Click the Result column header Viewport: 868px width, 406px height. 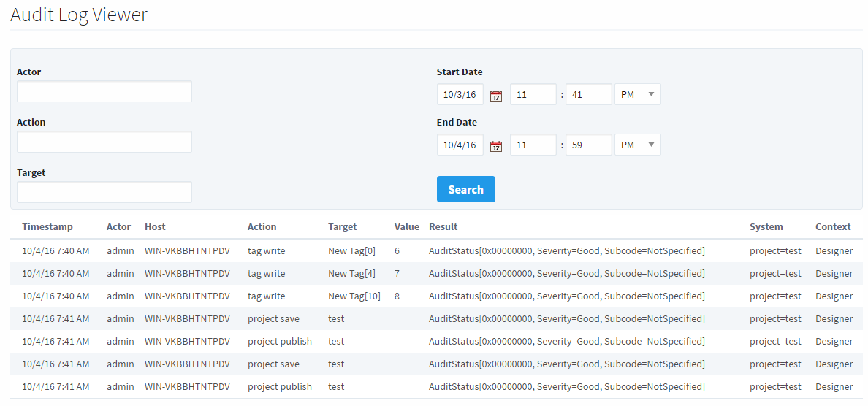click(443, 226)
